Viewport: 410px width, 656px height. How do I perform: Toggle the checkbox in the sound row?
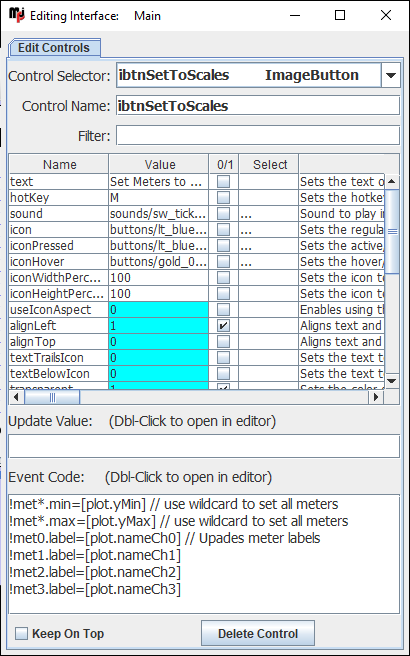click(223, 214)
